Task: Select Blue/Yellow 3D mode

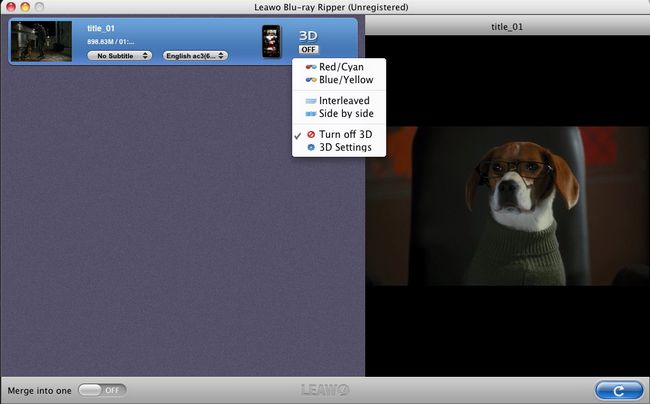Action: pyautogui.click(x=339, y=80)
